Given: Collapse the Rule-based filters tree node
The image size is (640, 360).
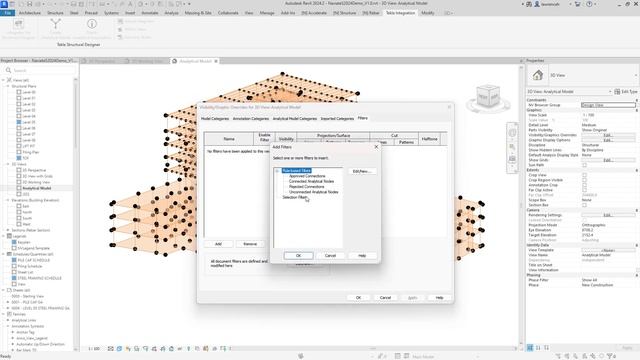Looking at the screenshot, I should (x=278, y=171).
